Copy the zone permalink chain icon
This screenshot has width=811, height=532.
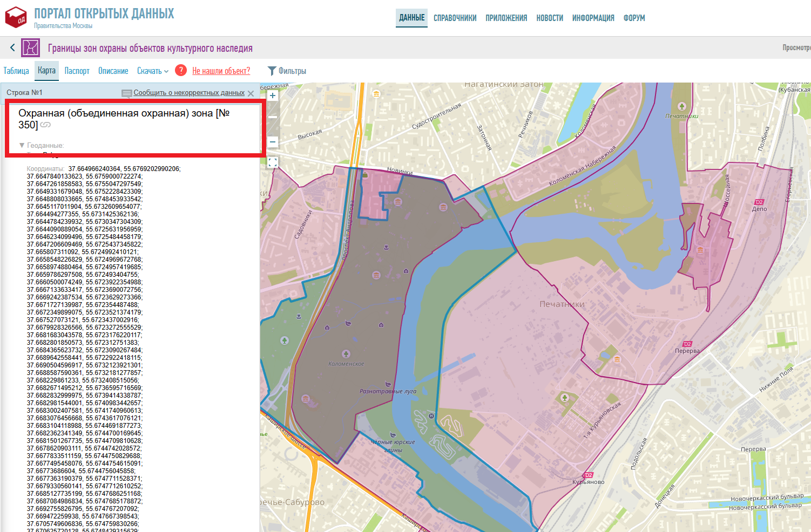point(46,125)
